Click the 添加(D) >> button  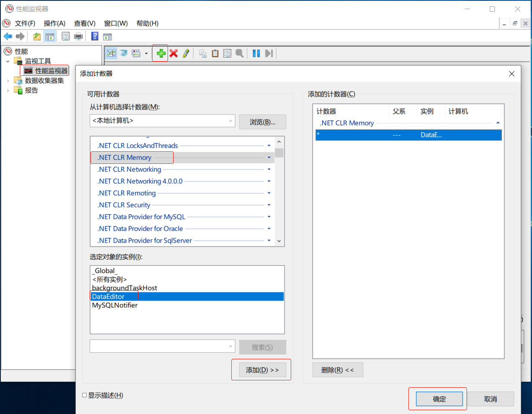(x=262, y=370)
